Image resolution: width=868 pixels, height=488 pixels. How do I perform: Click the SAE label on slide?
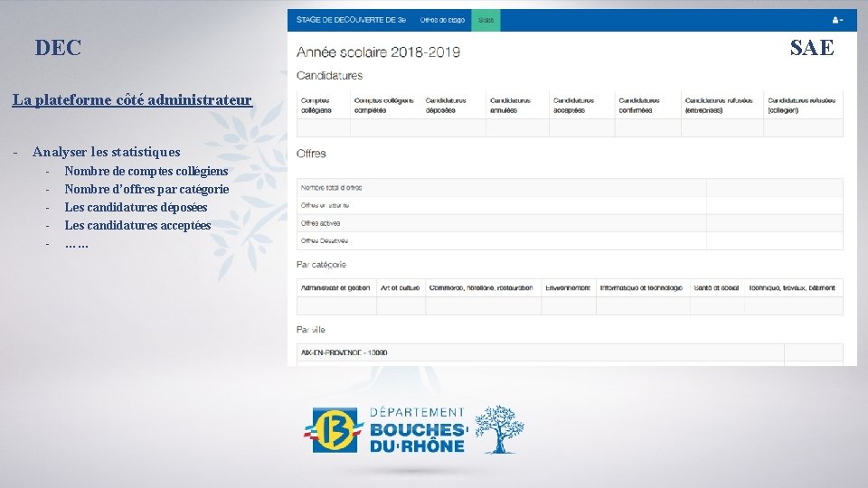812,48
